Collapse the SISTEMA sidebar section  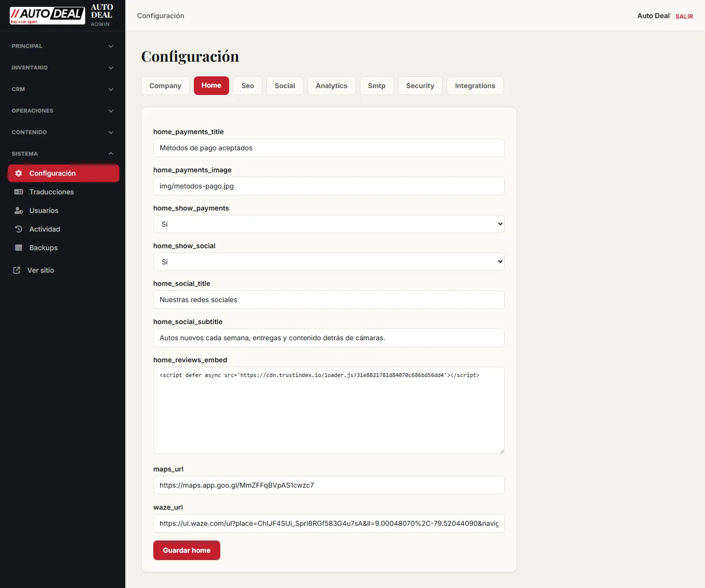(x=63, y=154)
